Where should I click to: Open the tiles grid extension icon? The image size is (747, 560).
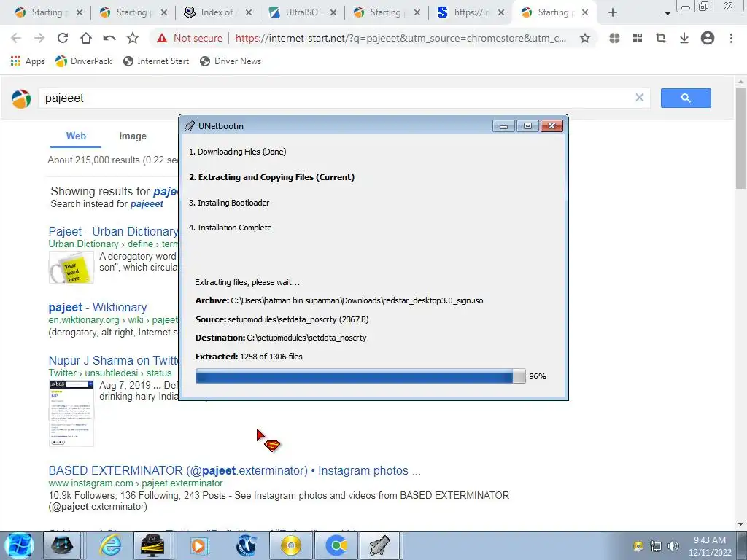tap(638, 38)
